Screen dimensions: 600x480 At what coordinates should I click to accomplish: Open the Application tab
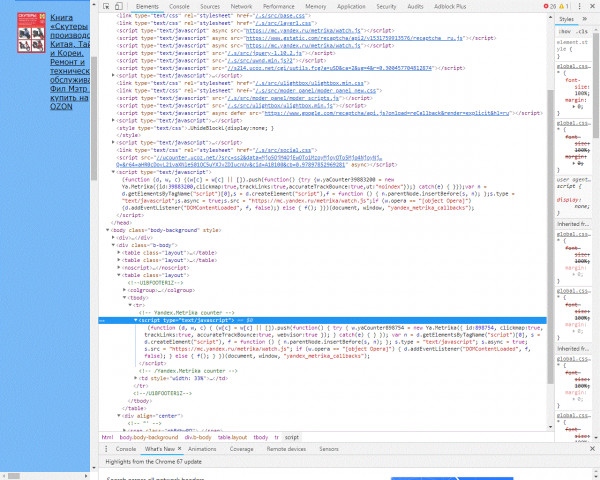[x=351, y=7]
